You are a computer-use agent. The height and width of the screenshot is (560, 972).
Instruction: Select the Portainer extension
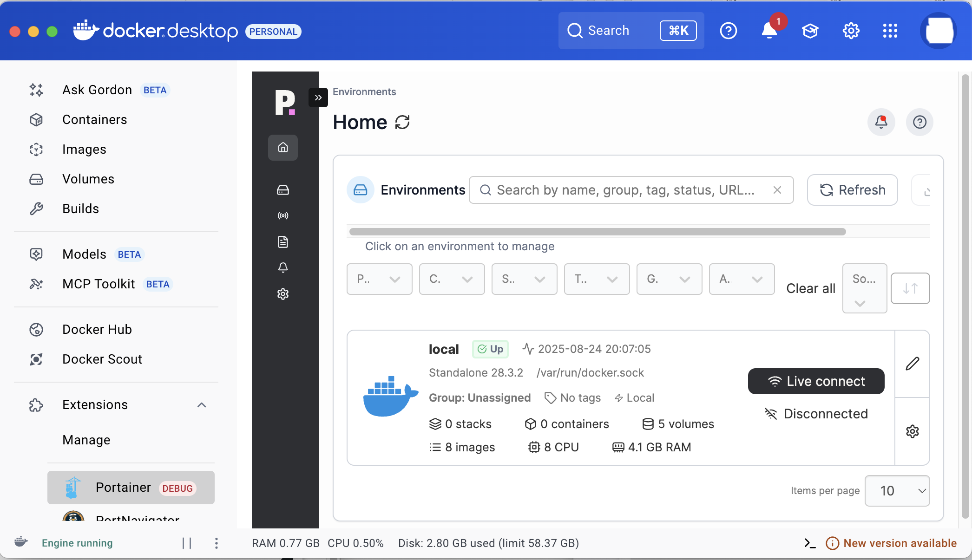point(131,488)
